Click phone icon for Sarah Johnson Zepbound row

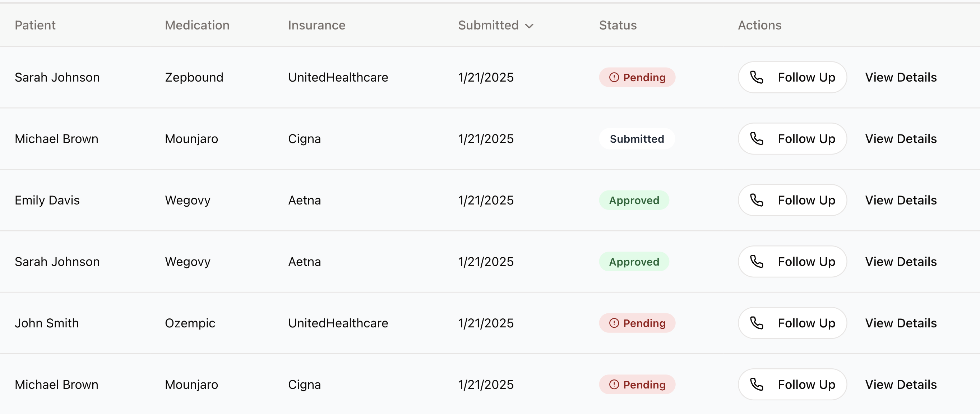[756, 77]
